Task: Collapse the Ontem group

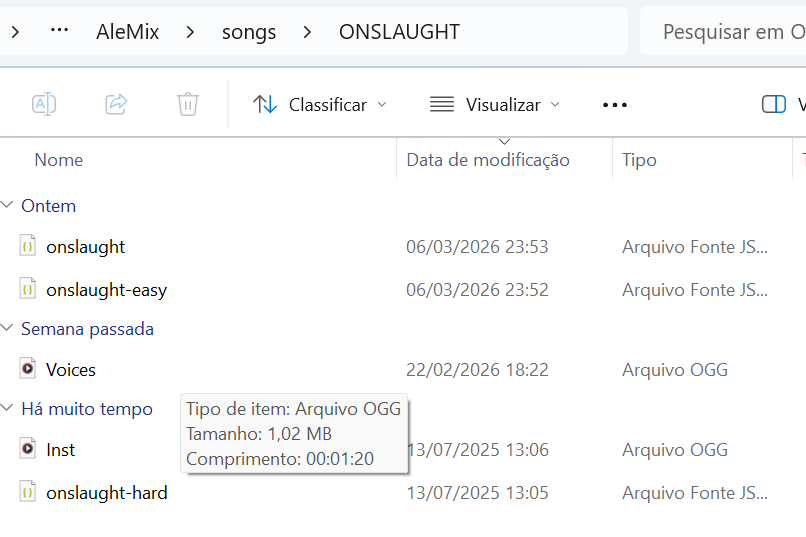Action: [9, 206]
